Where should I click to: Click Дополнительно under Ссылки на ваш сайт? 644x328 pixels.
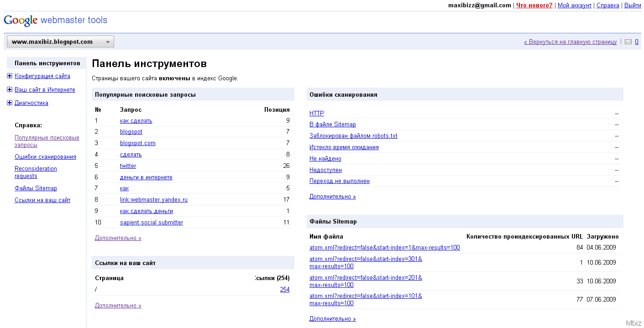click(x=118, y=306)
